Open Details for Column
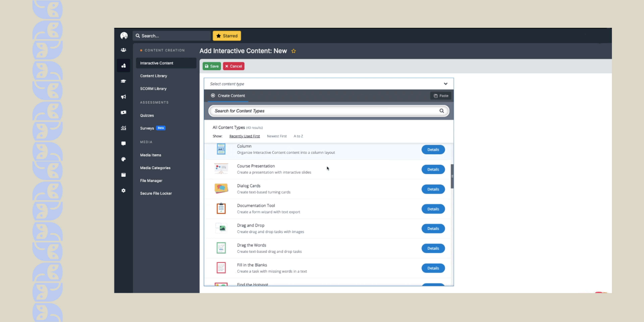The image size is (644, 322). [433, 149]
